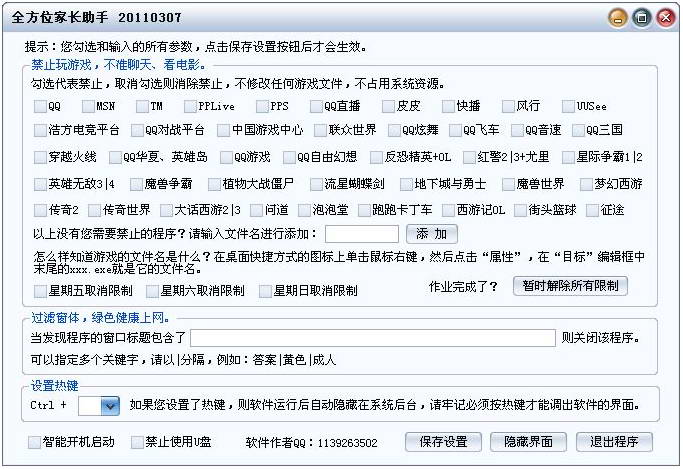Check 街头篮球 box

(x=520, y=210)
